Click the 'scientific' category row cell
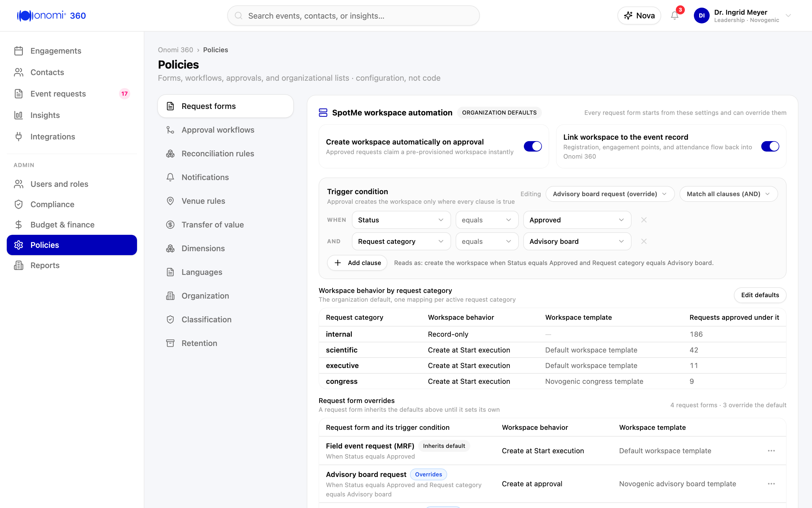The width and height of the screenshot is (812, 508). coord(342,350)
